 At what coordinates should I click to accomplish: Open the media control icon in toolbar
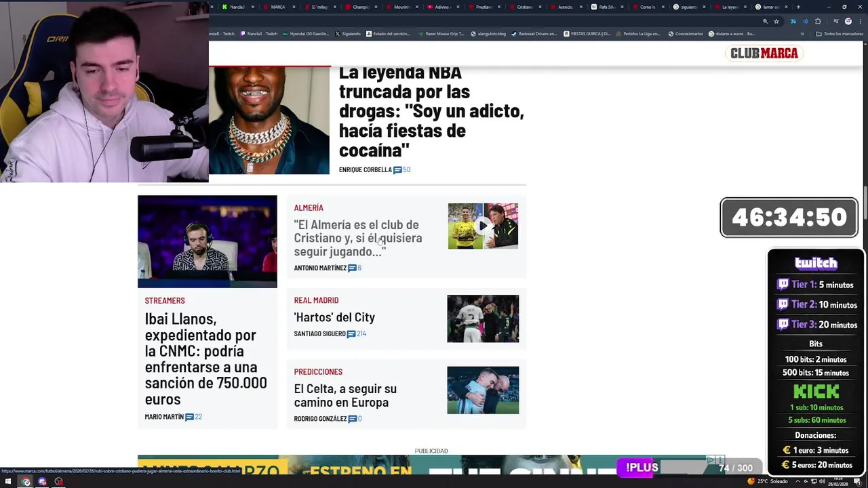point(835,21)
